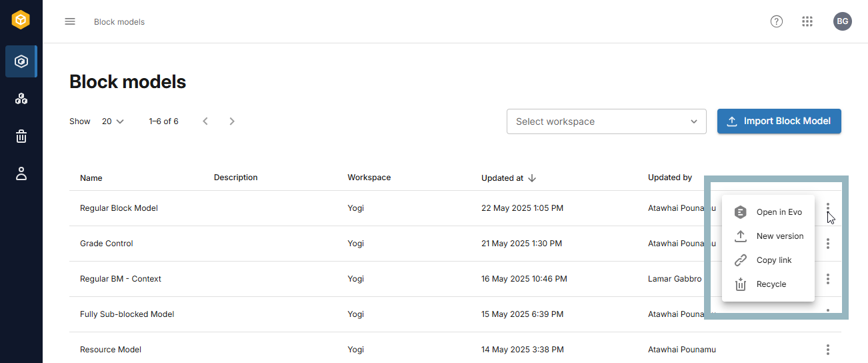The height and width of the screenshot is (363, 868).
Task: Open the three-cubes sidebar icon
Action: 21,99
